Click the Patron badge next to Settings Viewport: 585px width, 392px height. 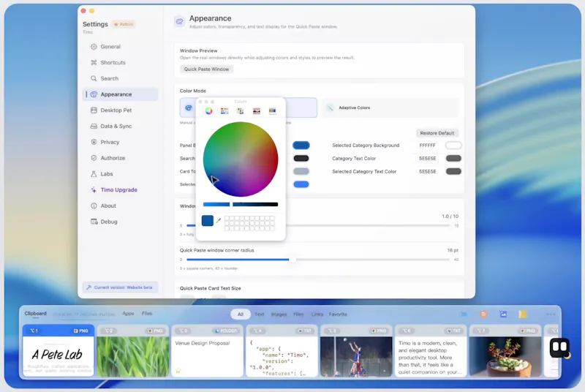[124, 24]
